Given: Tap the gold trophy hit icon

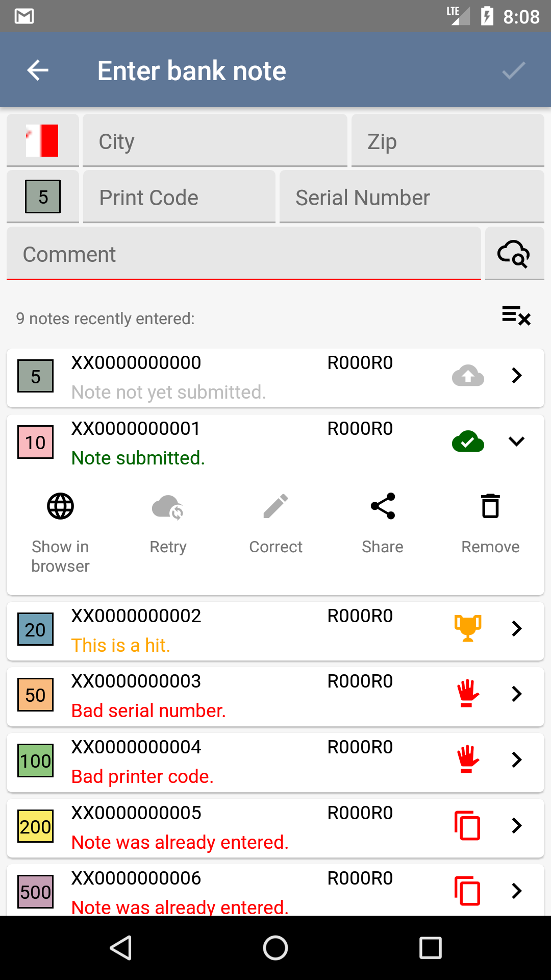Looking at the screenshot, I should 468,628.
